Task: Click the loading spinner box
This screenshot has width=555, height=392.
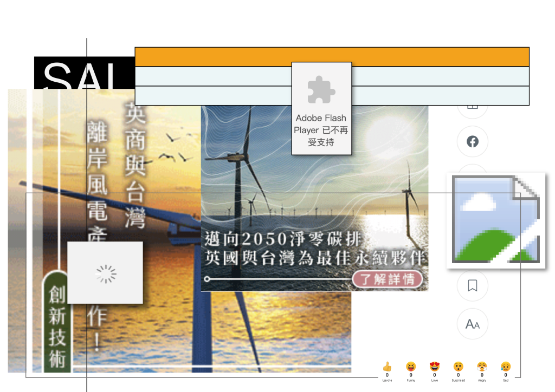Action: [105, 272]
